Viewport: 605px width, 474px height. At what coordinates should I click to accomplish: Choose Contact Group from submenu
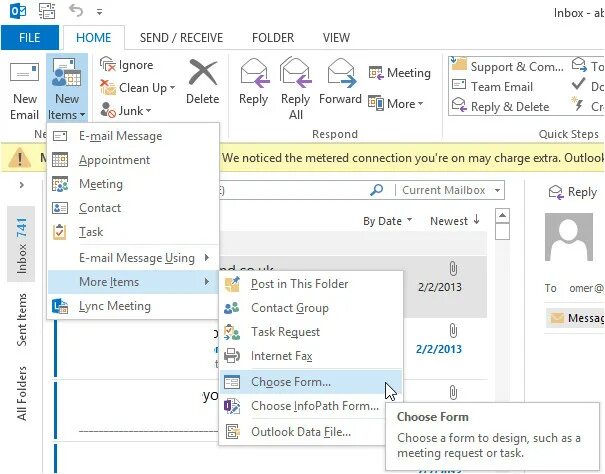(x=311, y=308)
